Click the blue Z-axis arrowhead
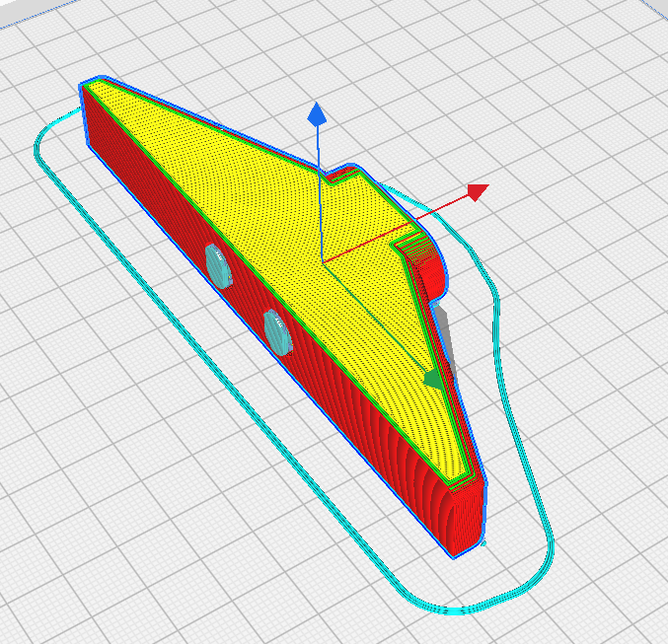 (x=317, y=114)
